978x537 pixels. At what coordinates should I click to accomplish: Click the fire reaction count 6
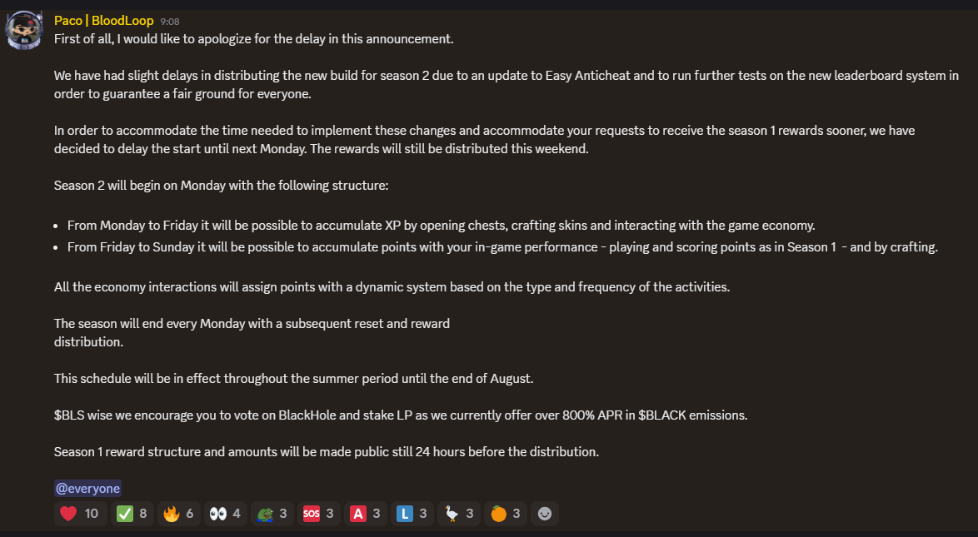click(x=190, y=514)
